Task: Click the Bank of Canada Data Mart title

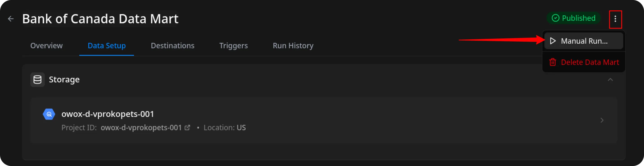Action: 100,19
